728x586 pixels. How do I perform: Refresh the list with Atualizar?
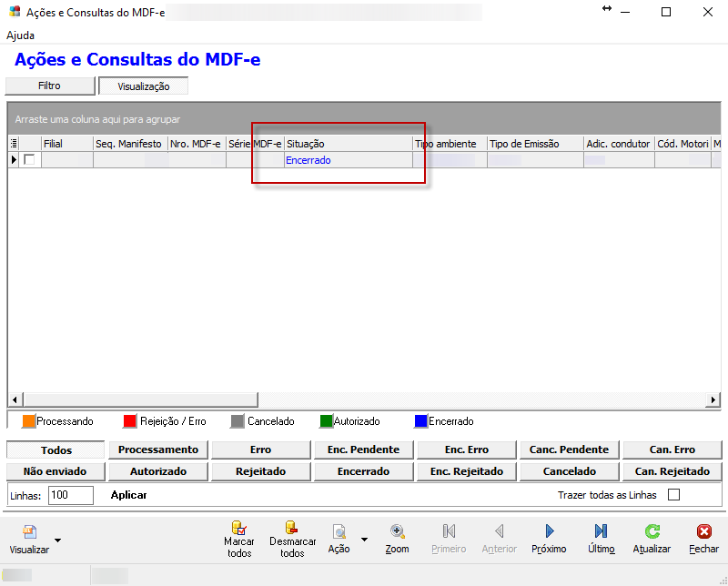[652, 531]
